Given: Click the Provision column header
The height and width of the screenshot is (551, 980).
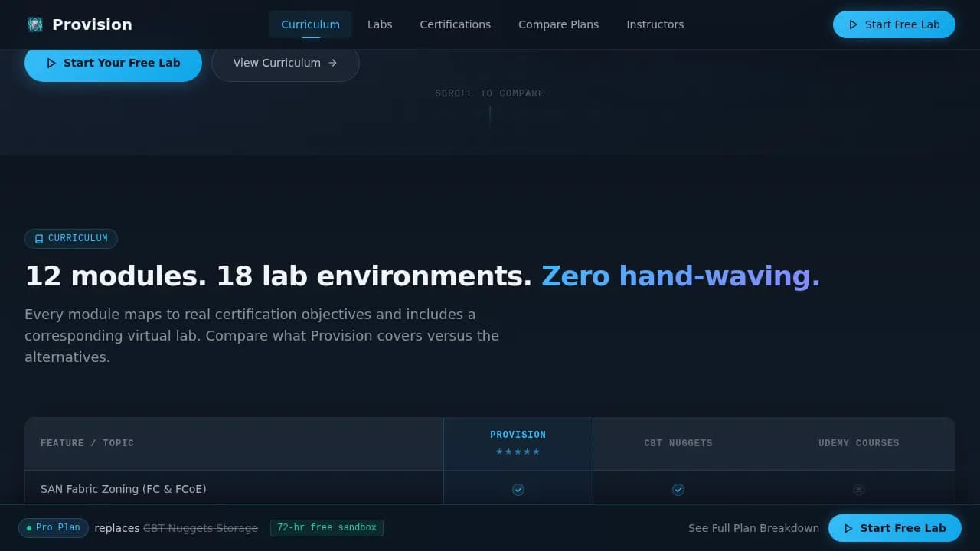Looking at the screenshot, I should [518, 443].
